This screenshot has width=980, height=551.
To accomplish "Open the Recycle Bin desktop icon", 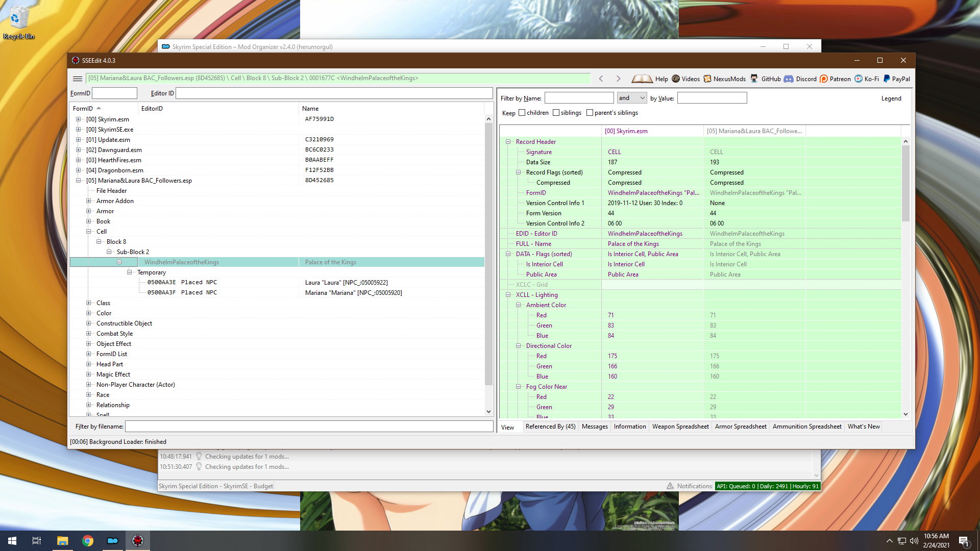I will point(18,23).
